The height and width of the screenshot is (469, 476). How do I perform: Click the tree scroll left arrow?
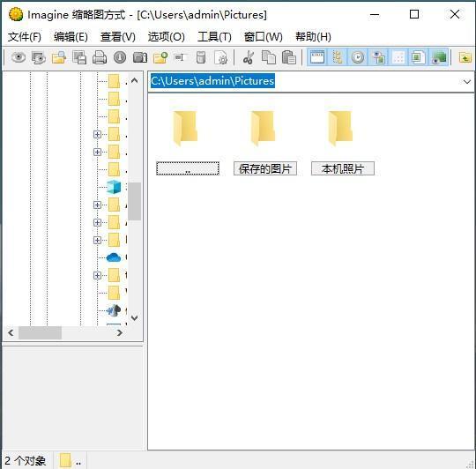click(11, 333)
